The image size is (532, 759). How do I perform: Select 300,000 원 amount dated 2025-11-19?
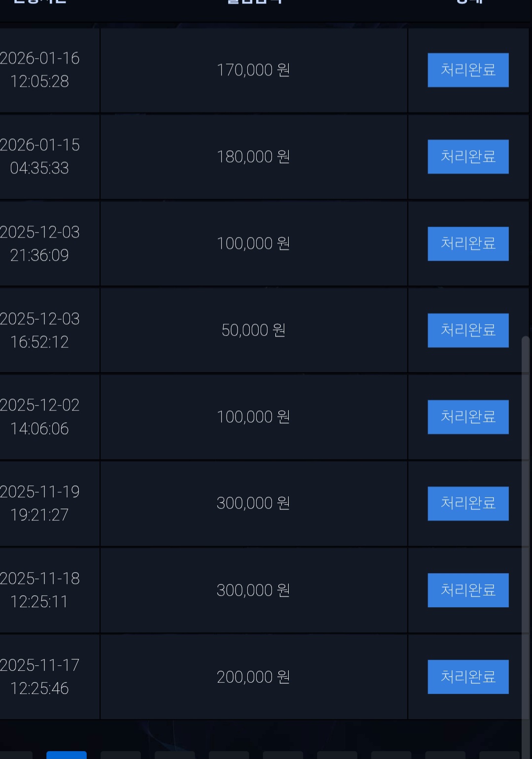[253, 503]
